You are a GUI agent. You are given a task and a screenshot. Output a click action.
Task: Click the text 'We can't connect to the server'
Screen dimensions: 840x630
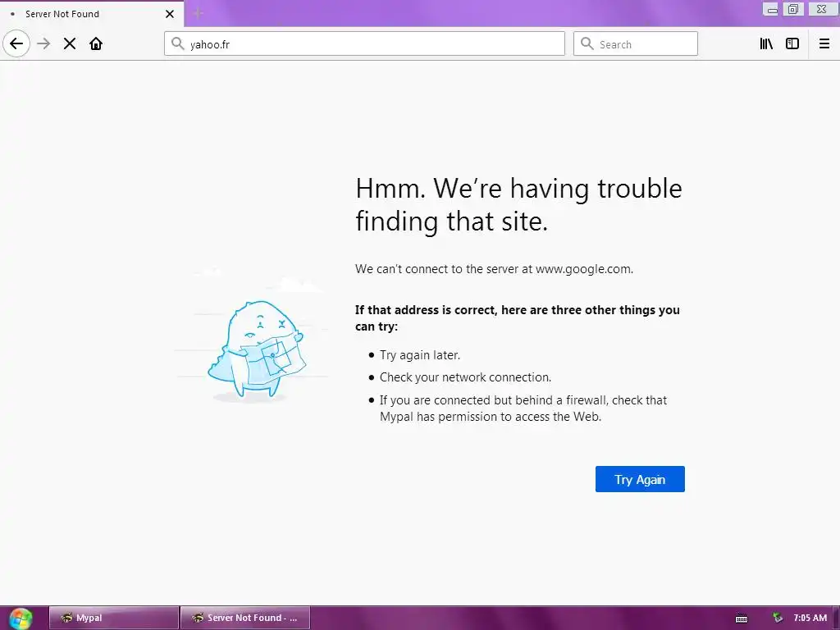pyautogui.click(x=494, y=269)
